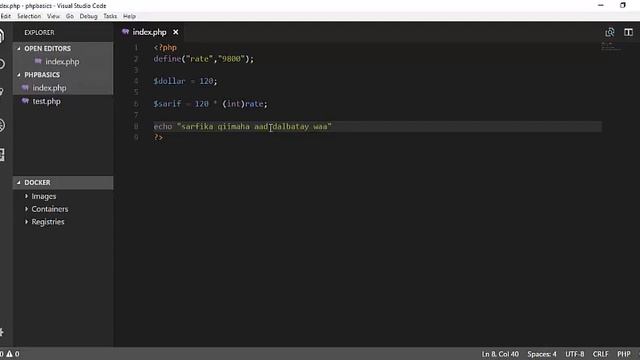
Task: Click the Spaces: 4 indentation setting
Action: click(542, 354)
